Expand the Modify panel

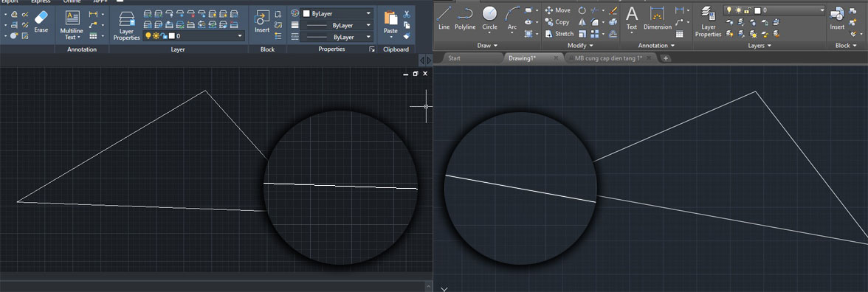coord(581,46)
